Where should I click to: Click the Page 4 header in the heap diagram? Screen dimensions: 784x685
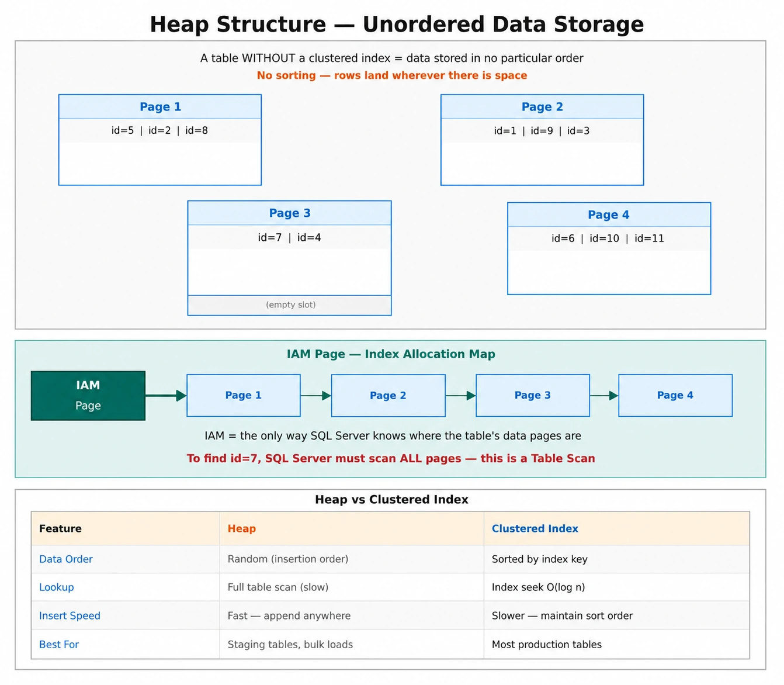click(x=609, y=215)
